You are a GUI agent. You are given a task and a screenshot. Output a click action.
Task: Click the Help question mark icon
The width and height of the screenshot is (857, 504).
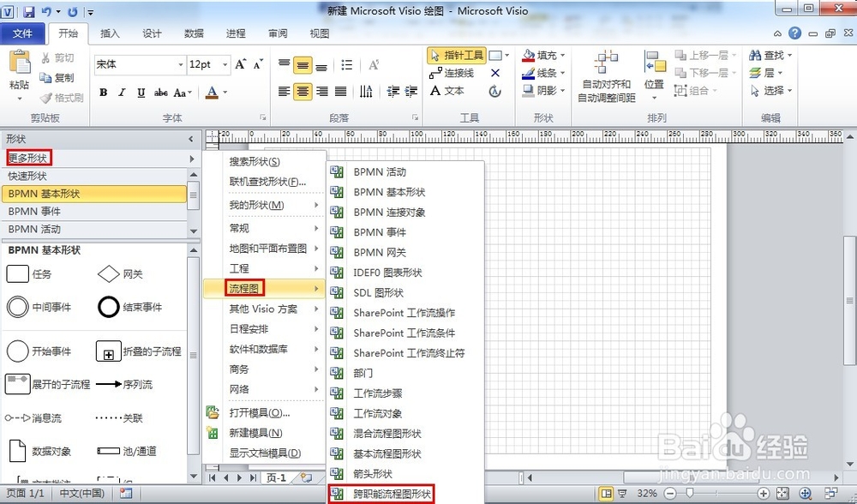click(794, 33)
